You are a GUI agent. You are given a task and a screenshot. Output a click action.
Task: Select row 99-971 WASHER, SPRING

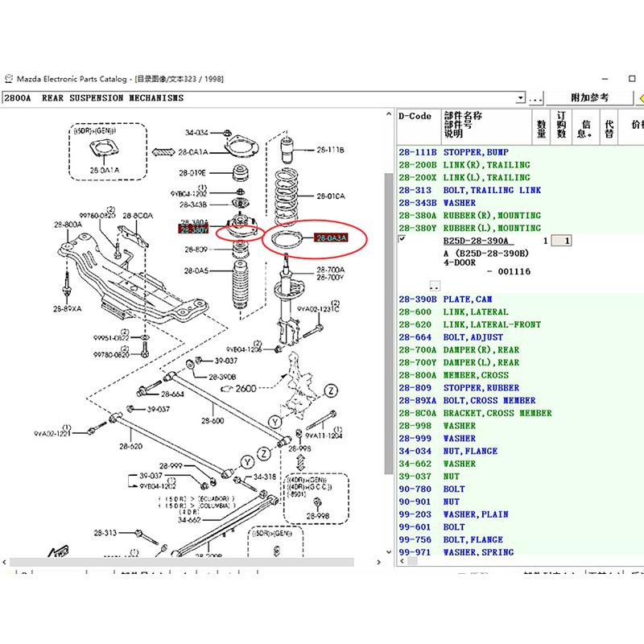(x=520, y=552)
